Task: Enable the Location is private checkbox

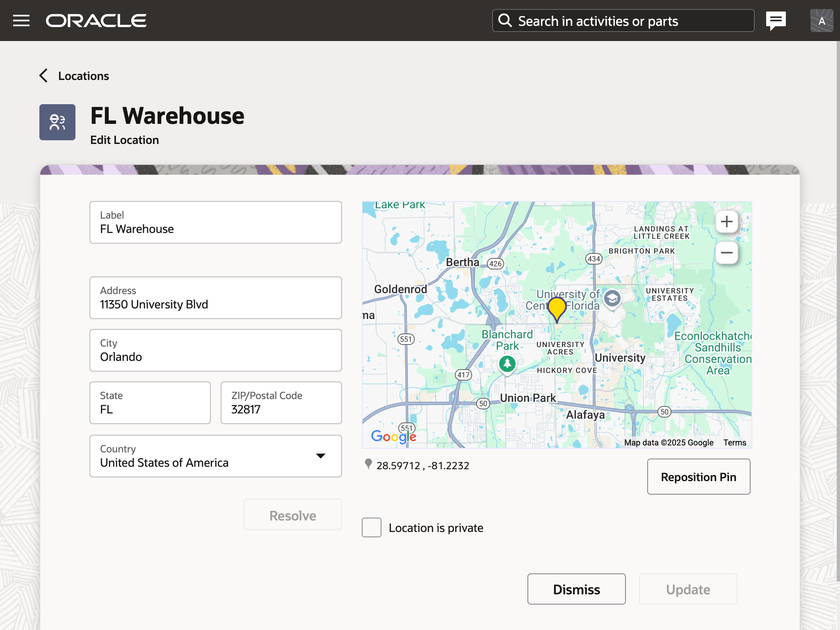Action: point(372,527)
